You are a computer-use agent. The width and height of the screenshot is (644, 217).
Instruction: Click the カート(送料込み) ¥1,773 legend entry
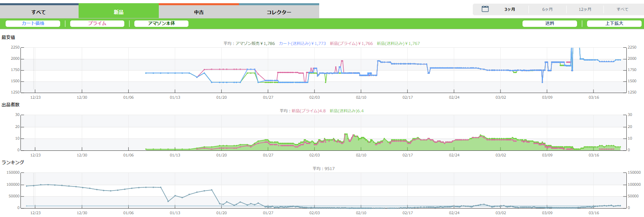tap(302, 43)
